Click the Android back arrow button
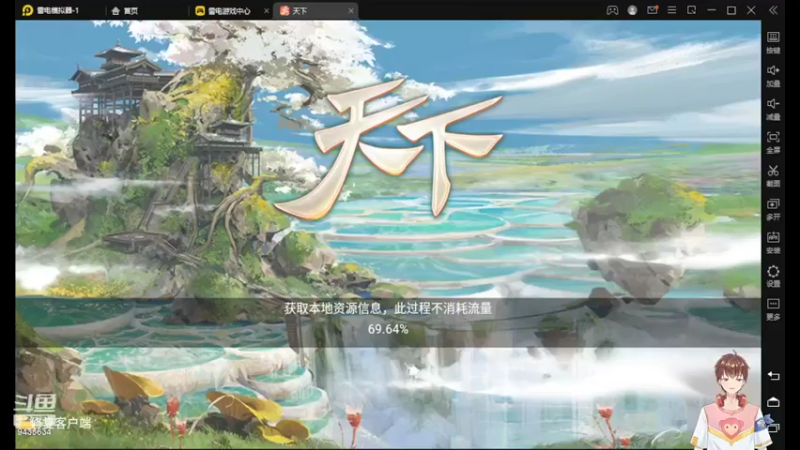 click(x=773, y=376)
